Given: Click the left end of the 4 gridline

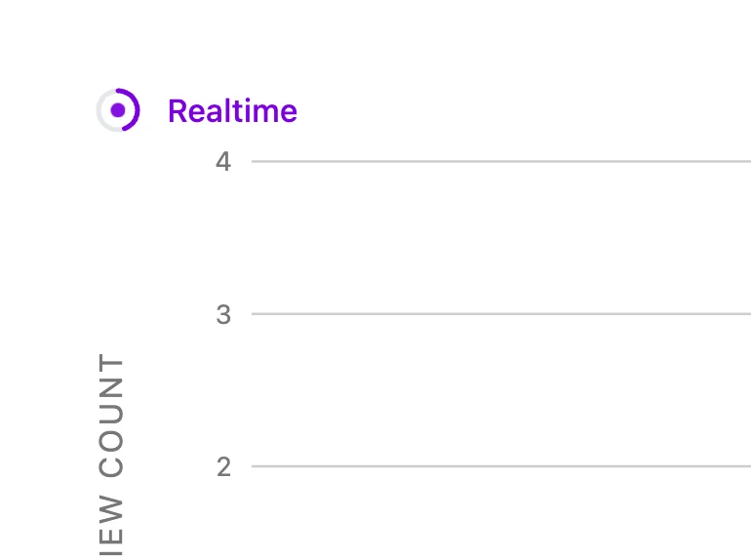Looking at the screenshot, I should (257, 161).
